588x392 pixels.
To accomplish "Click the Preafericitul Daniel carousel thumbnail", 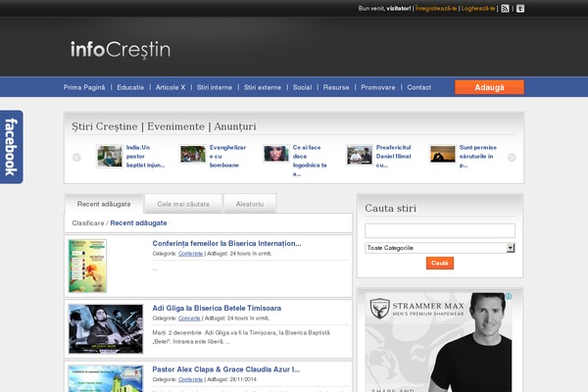I will click(360, 155).
